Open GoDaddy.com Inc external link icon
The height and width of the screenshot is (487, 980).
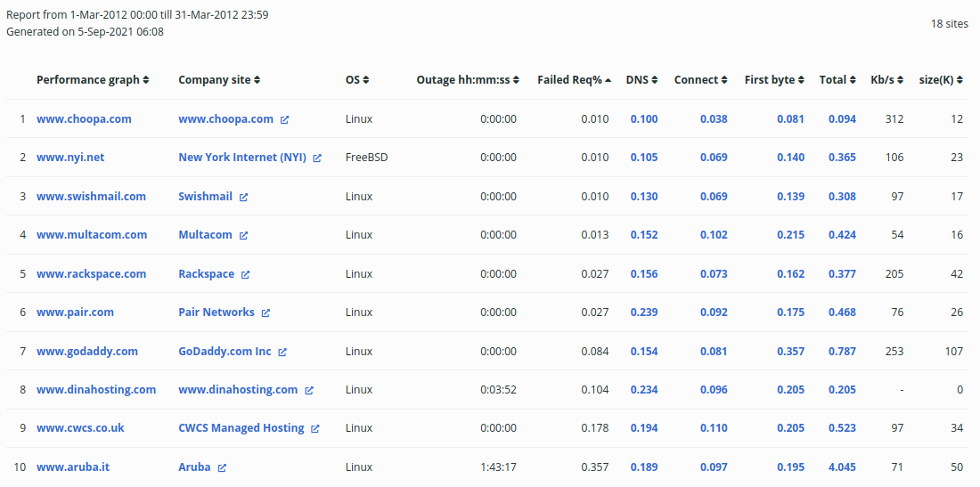click(282, 352)
